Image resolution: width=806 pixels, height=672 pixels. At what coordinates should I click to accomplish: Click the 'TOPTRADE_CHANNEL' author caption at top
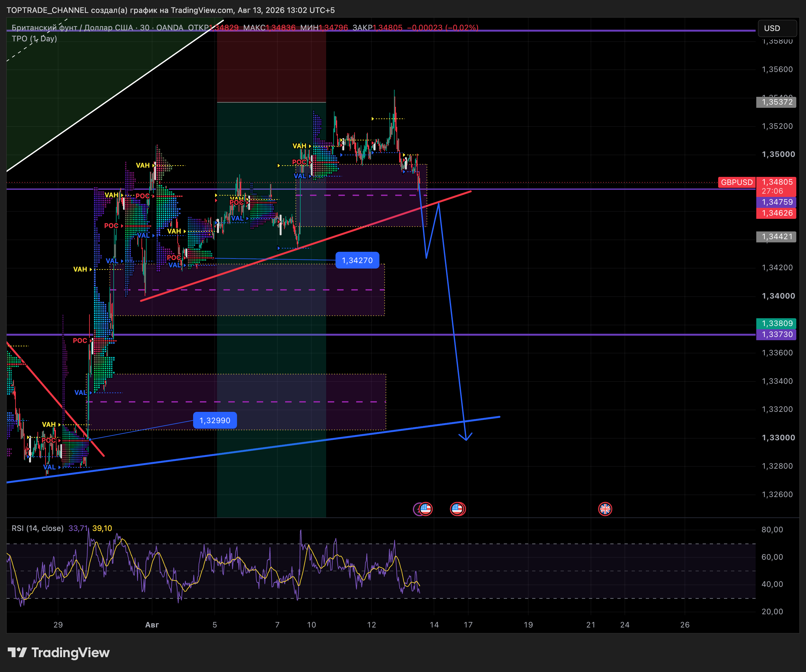[47, 10]
